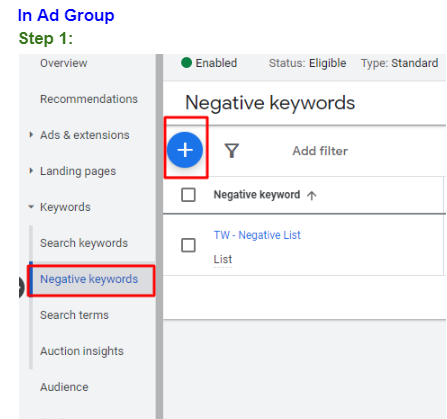The image size is (447, 419).
Task: Expand the Landing pages section
Action: click(x=31, y=171)
